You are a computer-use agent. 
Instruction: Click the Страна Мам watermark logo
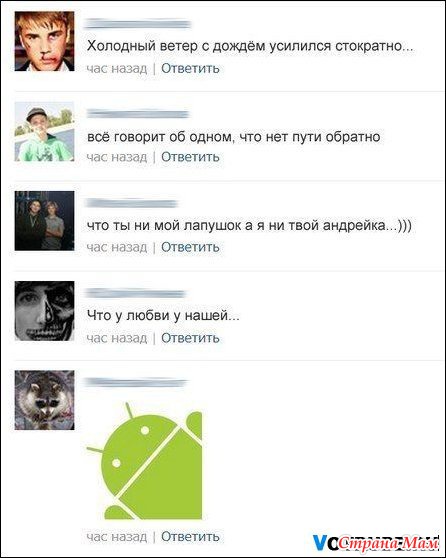376,543
